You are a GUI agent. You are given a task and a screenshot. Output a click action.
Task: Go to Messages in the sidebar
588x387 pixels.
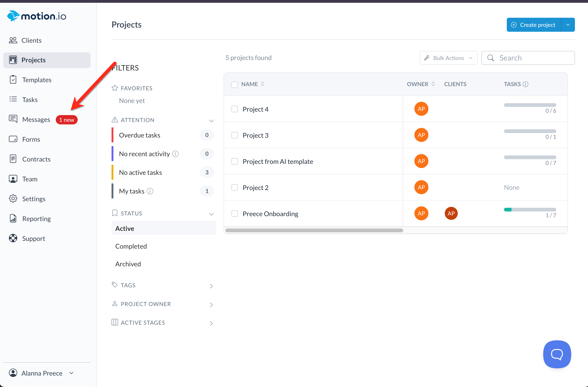point(36,120)
